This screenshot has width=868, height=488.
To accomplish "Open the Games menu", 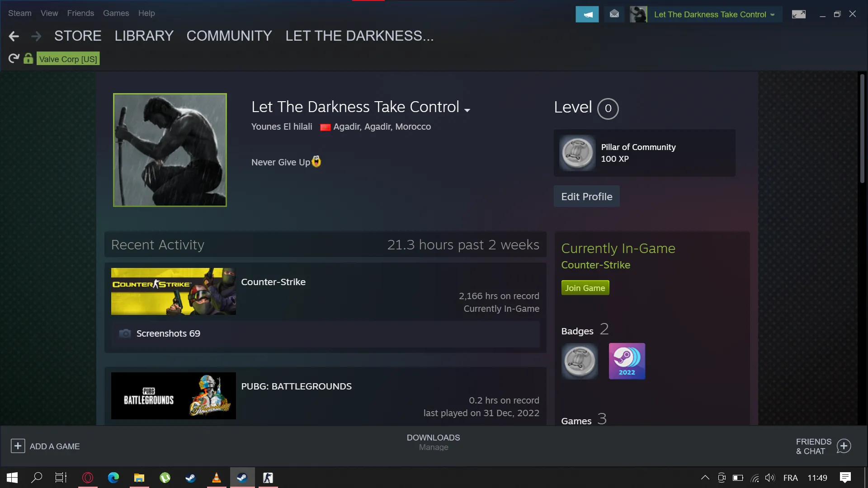I will tap(116, 13).
